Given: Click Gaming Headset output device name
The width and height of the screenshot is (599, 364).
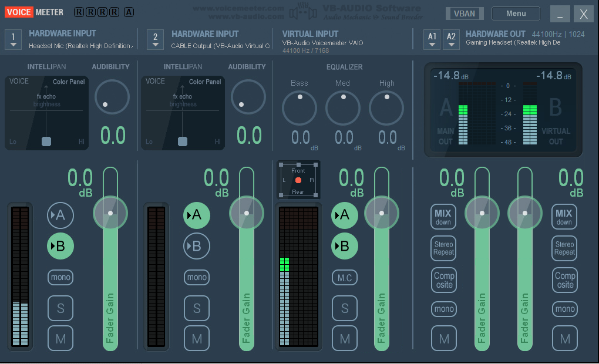Looking at the screenshot, I should [x=513, y=42].
